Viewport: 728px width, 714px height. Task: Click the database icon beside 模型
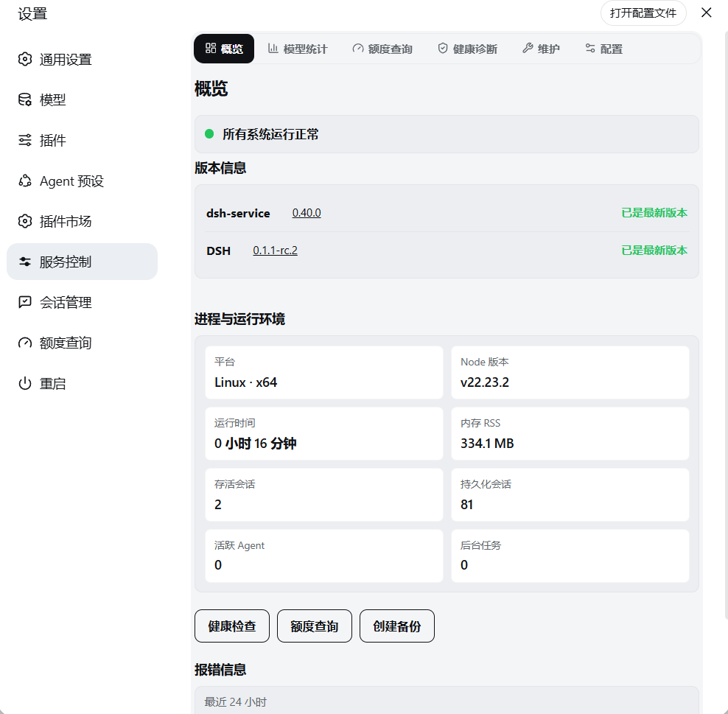click(x=25, y=99)
